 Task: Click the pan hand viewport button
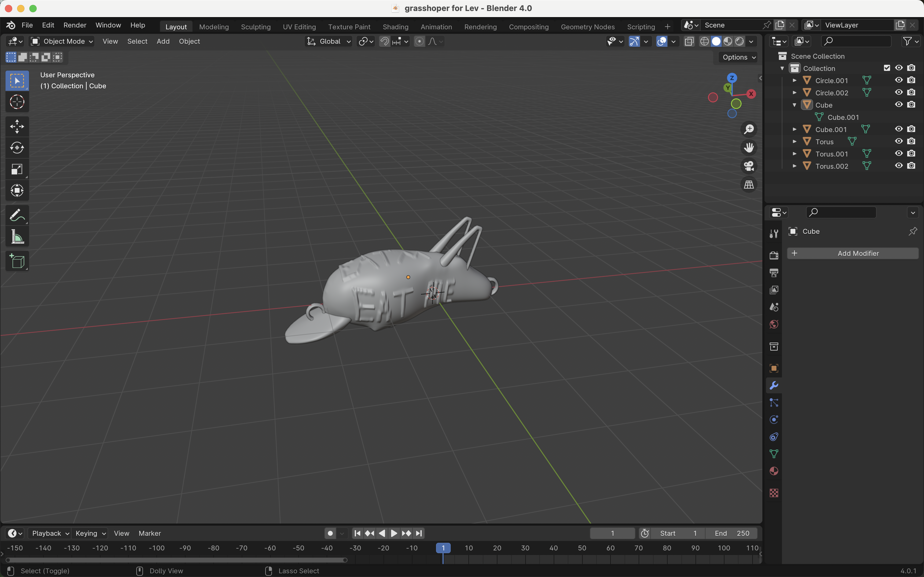pos(749,147)
